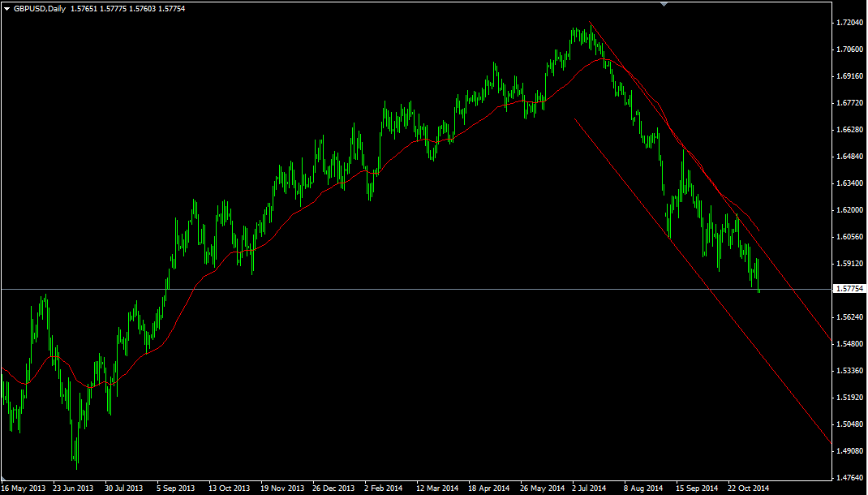
Task: Click the 30 Jul 2013 date label
Action: tap(124, 489)
